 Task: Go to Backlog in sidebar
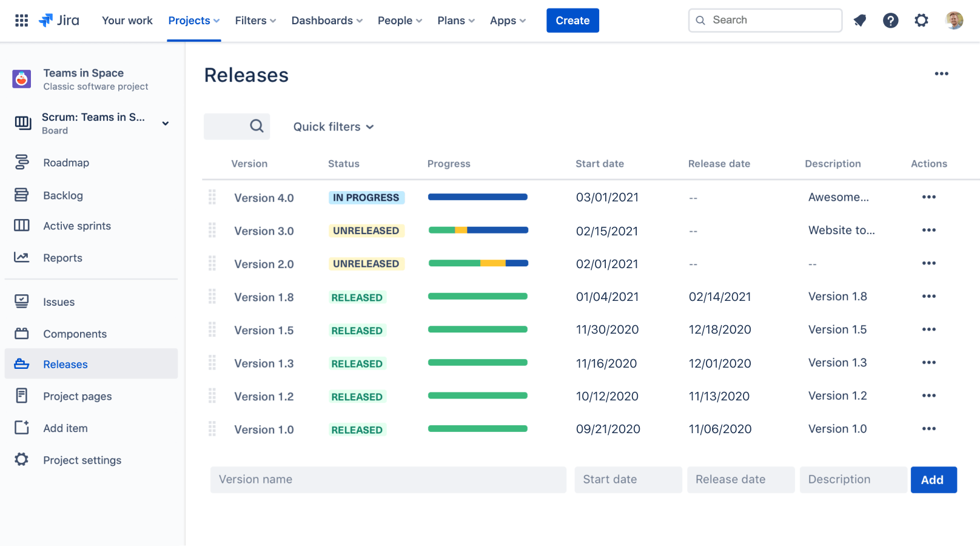click(x=63, y=195)
